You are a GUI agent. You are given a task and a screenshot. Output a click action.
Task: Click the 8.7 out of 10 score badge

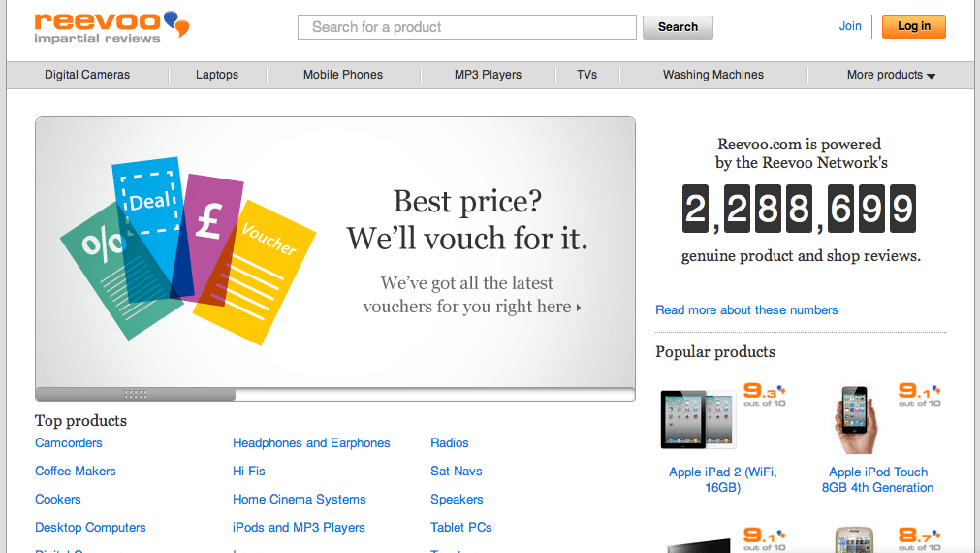pyautogui.click(x=919, y=538)
